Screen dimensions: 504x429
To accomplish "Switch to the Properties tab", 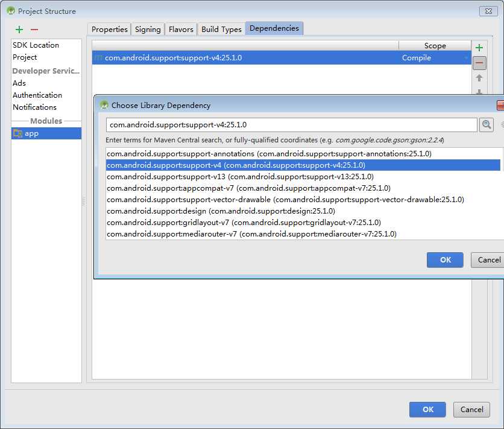I will click(109, 30).
